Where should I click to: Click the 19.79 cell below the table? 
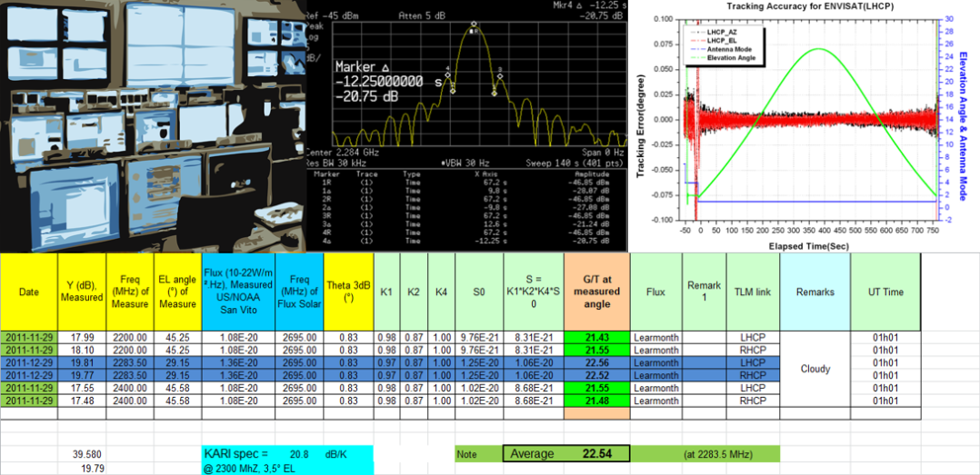(x=82, y=468)
